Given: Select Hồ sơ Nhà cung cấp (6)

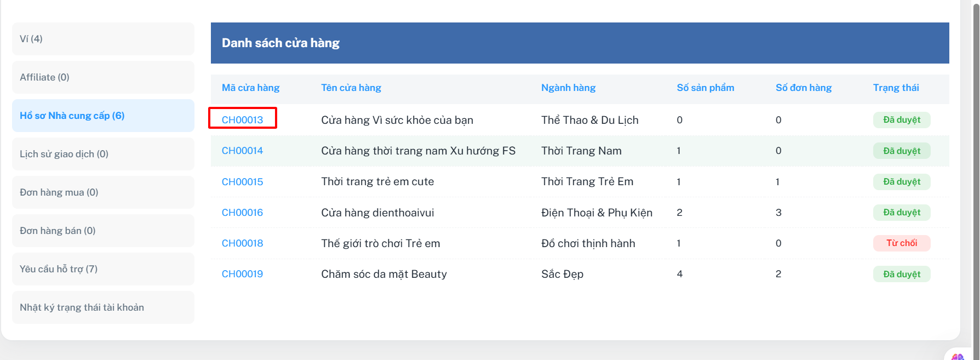Looking at the screenshot, I should (103, 116).
